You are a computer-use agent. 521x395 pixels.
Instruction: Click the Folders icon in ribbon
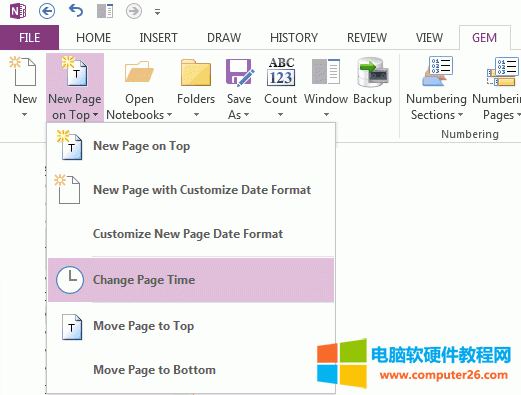point(196,72)
